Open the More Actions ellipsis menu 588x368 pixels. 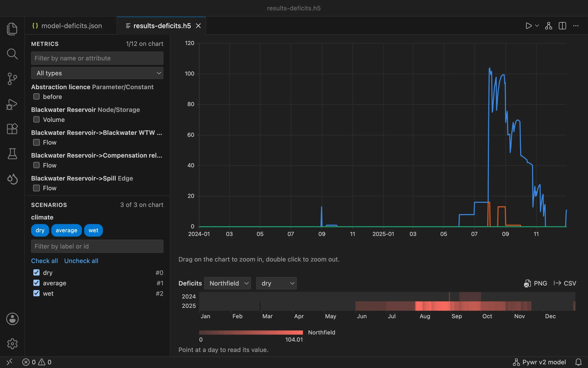pyautogui.click(x=576, y=26)
